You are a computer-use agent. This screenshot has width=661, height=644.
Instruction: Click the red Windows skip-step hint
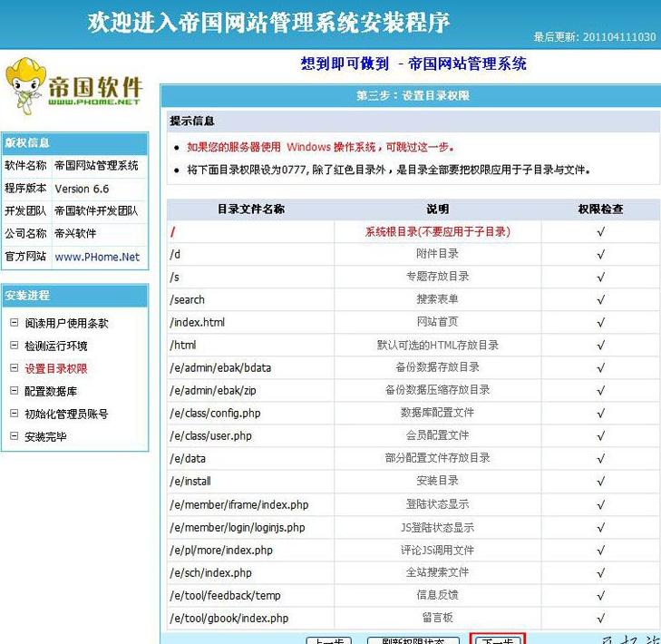pos(321,147)
